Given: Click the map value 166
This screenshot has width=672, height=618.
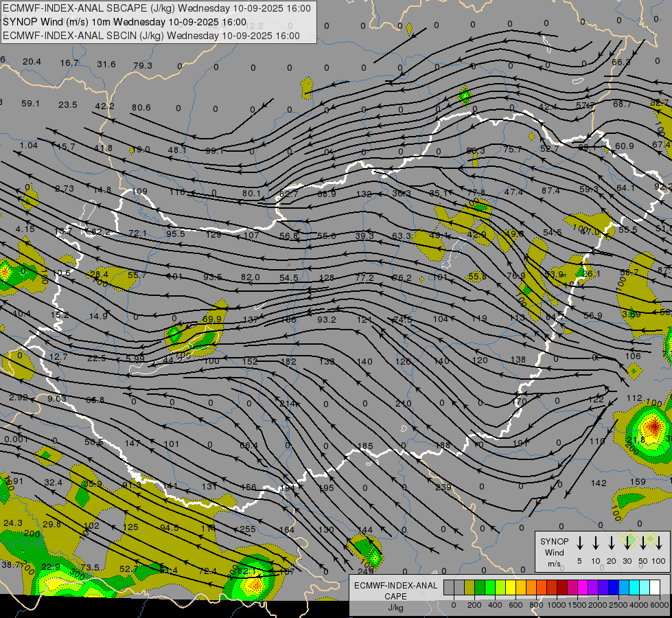Looking at the screenshot, I should point(288,320).
